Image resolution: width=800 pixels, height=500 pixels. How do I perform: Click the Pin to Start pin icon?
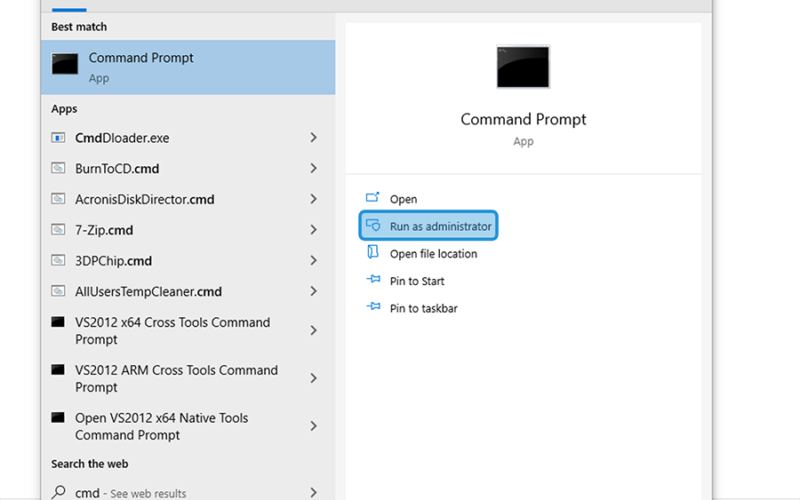pos(373,280)
